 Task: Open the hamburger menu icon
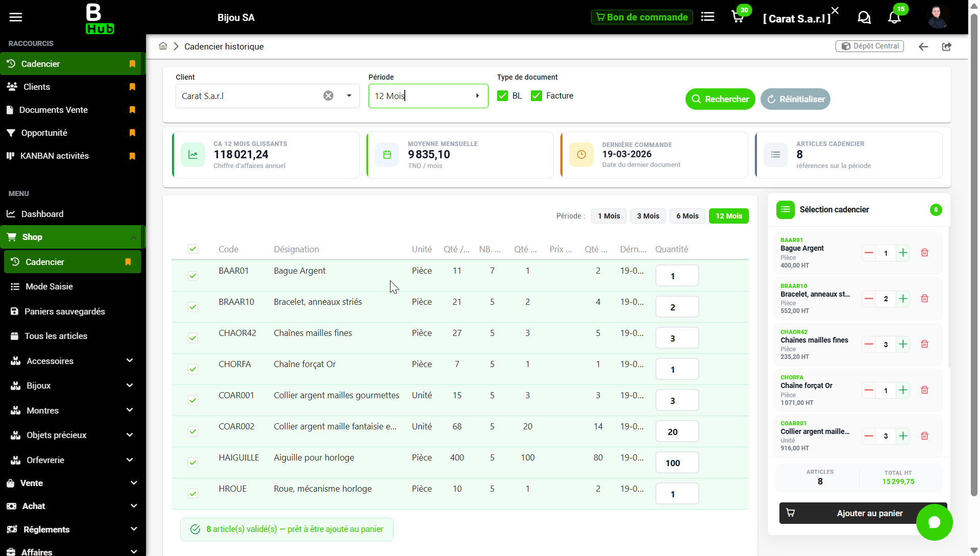[x=16, y=17]
